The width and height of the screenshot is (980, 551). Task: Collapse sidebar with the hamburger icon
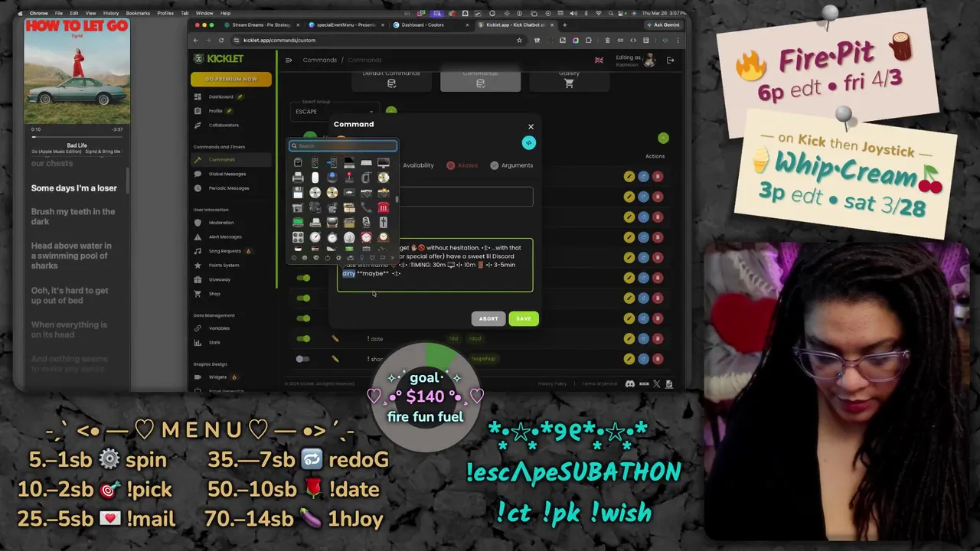tap(289, 60)
